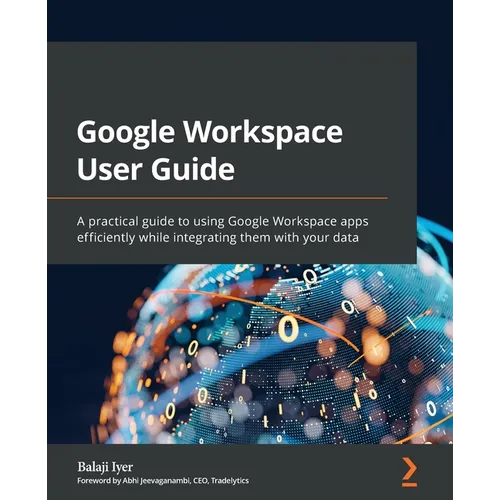The image size is (500, 500).
Task: Click the 'Foreword by Abhi Jeevaganambi' line
Action: 163,481
